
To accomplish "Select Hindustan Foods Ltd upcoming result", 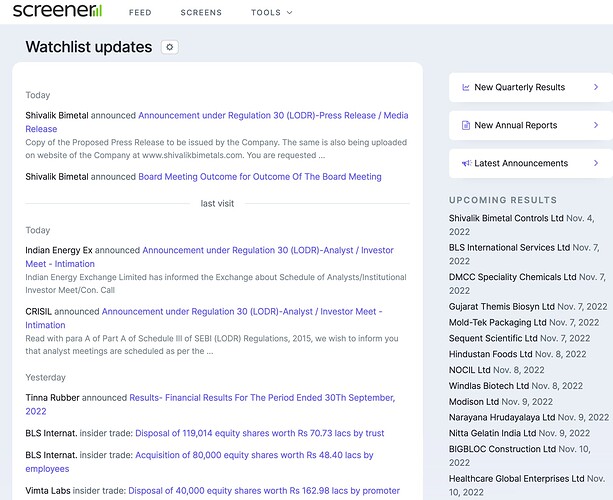I will pyautogui.click(x=490, y=354).
